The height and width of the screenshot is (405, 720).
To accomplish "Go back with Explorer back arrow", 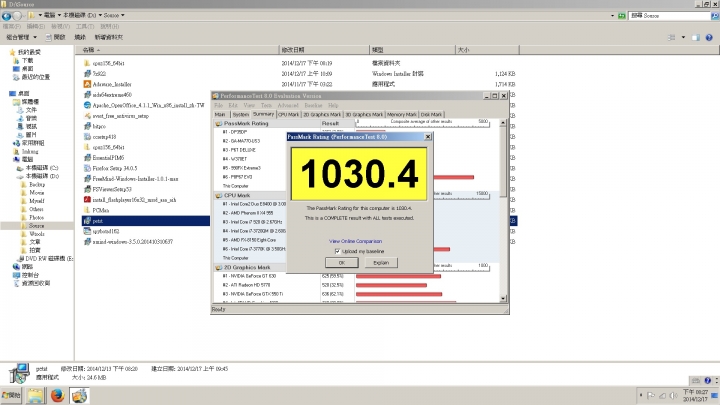I will tap(6, 16).
